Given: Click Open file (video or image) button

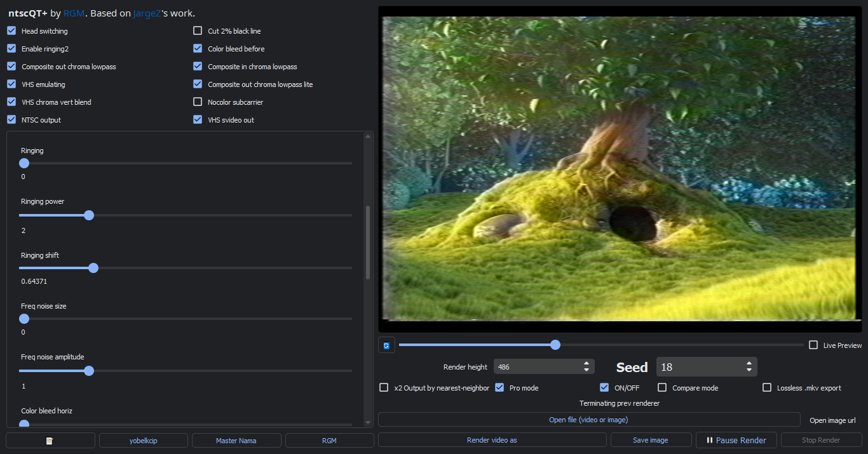Looking at the screenshot, I should point(589,420).
